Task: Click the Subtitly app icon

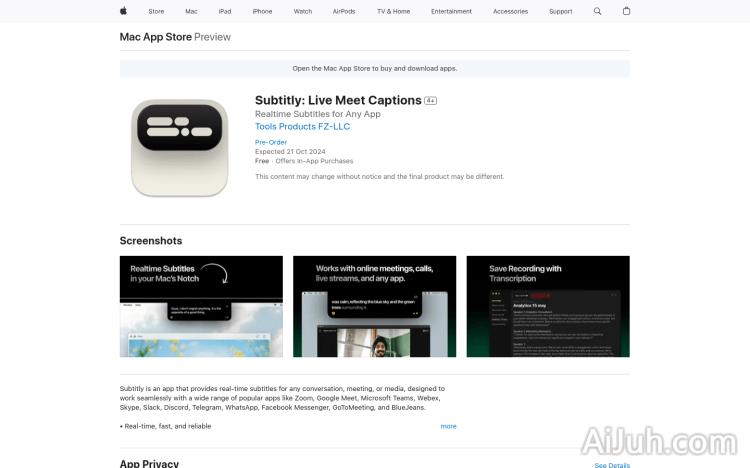Action: 179,147
